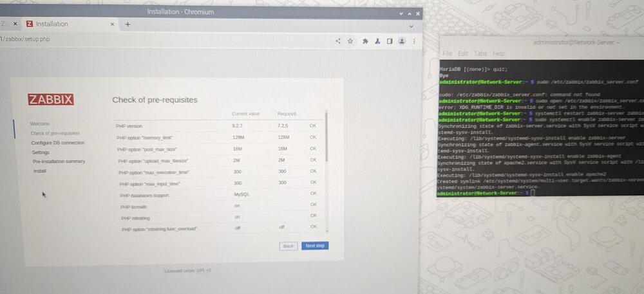Click the PHP version row label
This screenshot has width=644, height=294.
(x=129, y=126)
